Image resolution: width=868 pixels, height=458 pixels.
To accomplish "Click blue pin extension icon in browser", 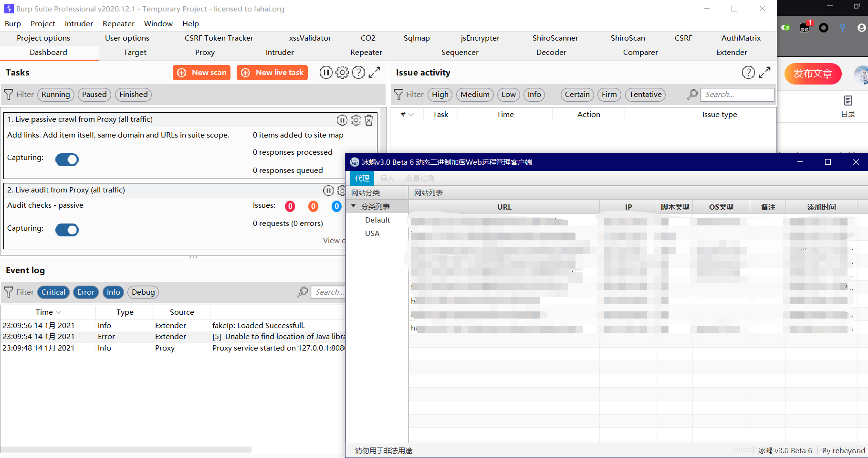I will (x=843, y=28).
